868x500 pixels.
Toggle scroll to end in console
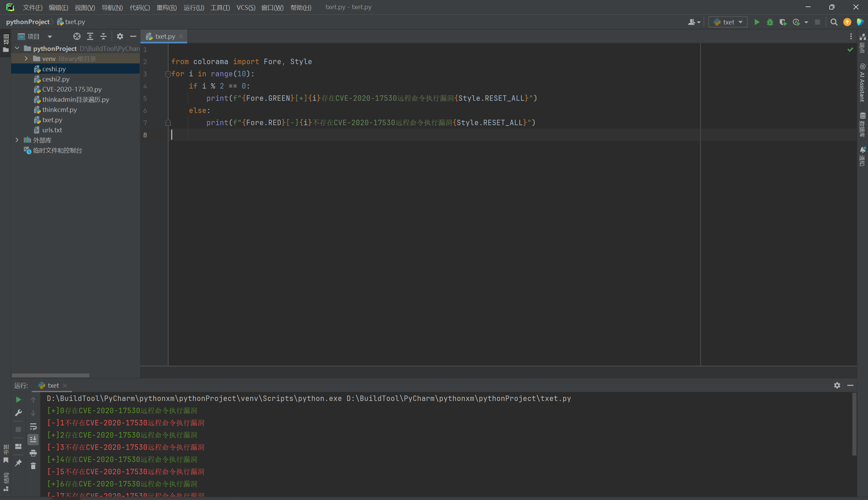pos(33,440)
